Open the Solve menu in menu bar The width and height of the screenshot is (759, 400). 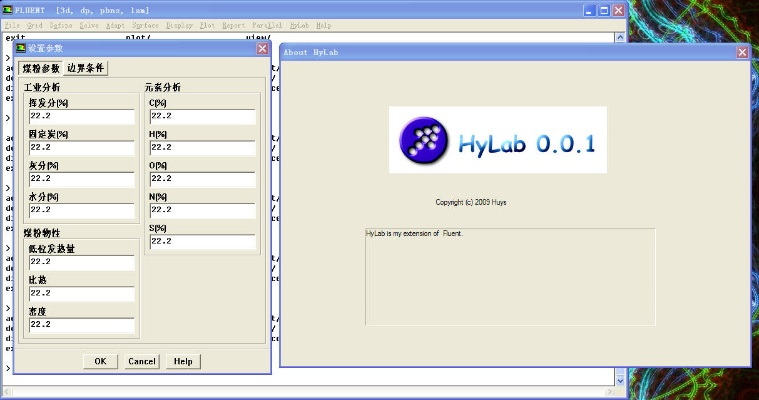pyautogui.click(x=88, y=25)
